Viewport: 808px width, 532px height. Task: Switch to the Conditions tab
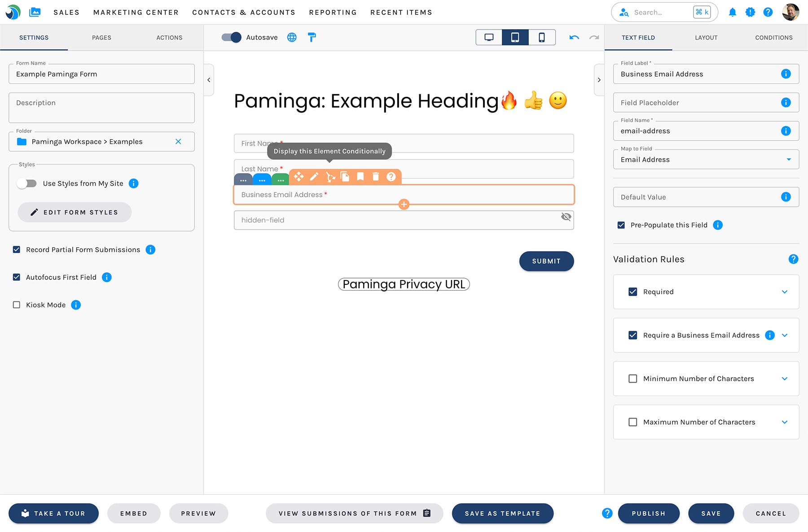pos(774,38)
